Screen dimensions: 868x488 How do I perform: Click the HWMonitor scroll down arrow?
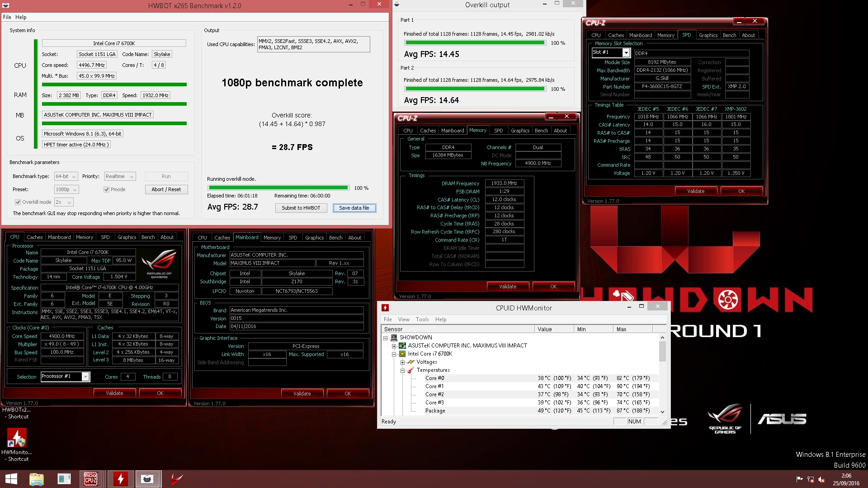662,412
